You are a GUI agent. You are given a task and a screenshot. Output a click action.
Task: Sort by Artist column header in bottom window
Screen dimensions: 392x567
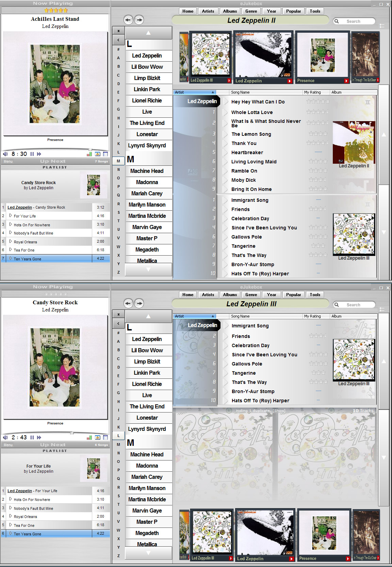click(194, 316)
